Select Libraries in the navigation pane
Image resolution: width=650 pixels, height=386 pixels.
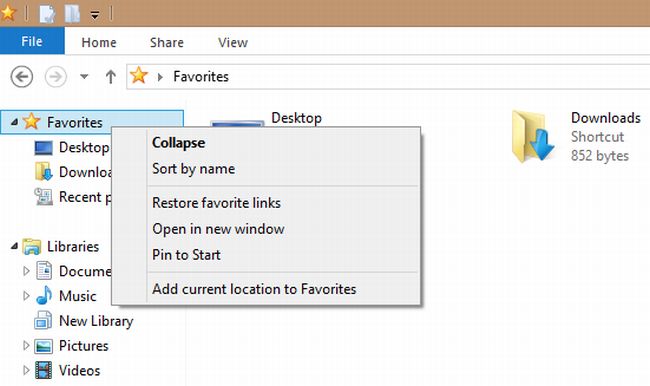[73, 246]
